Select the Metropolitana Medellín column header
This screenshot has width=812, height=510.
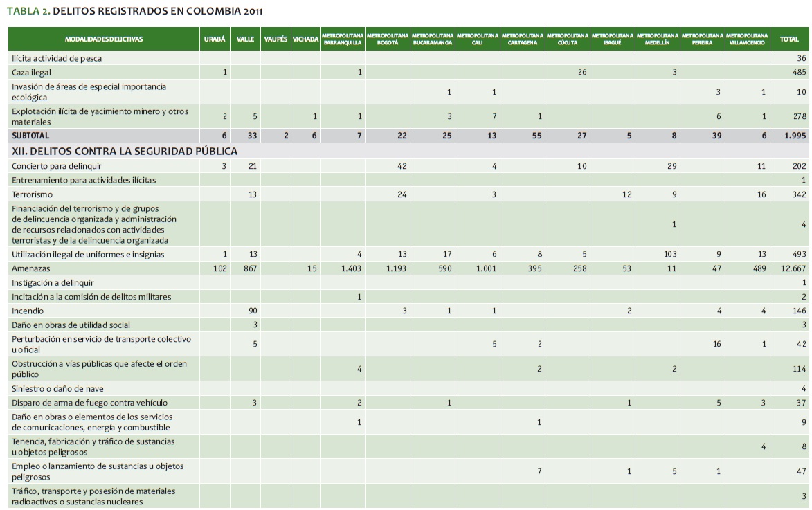657,39
